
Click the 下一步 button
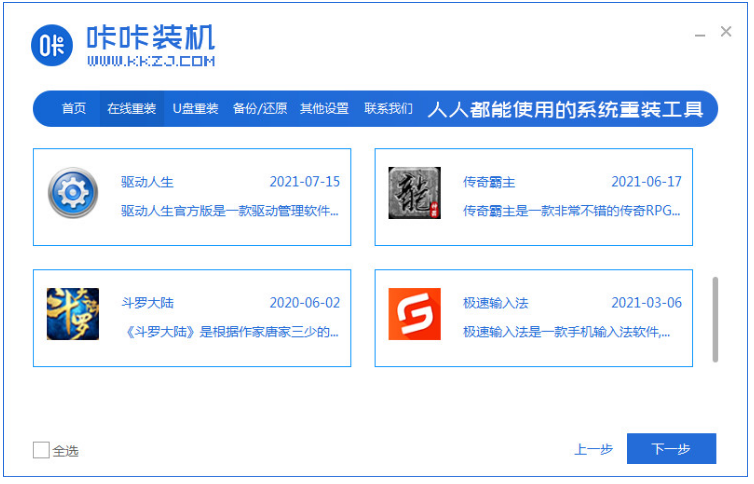click(x=671, y=449)
